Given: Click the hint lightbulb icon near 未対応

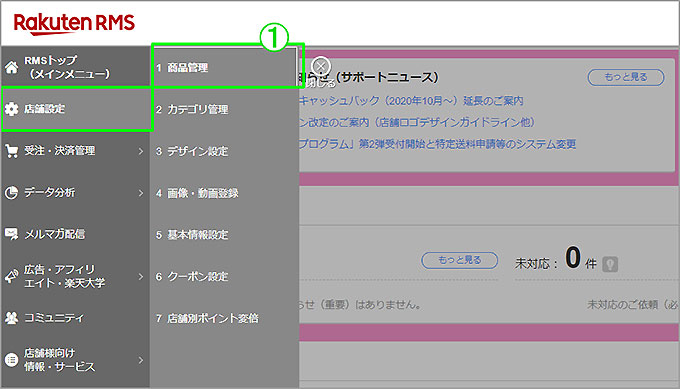Looking at the screenshot, I should (610, 264).
